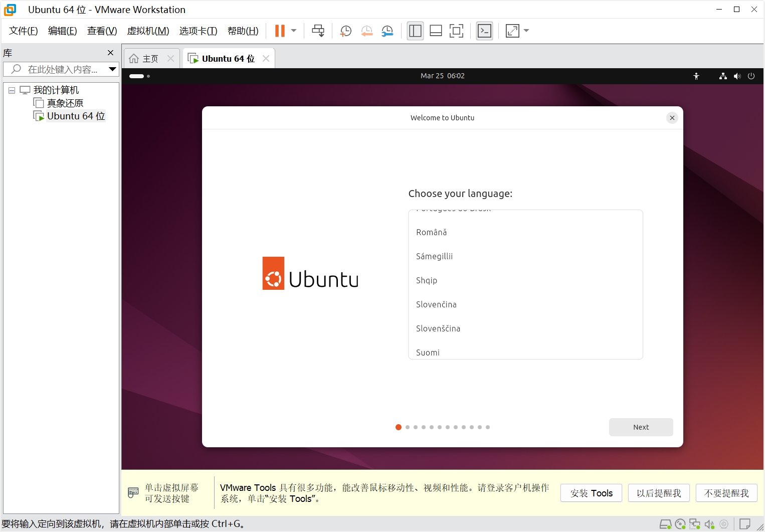The height and width of the screenshot is (532, 765).
Task: Close the library panel
Action: coord(111,53)
